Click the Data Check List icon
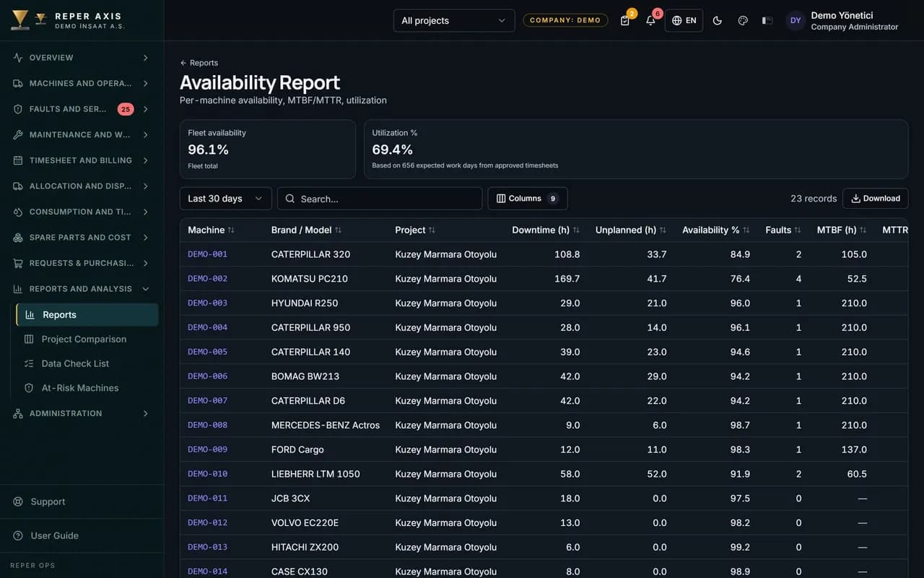 [x=29, y=363]
